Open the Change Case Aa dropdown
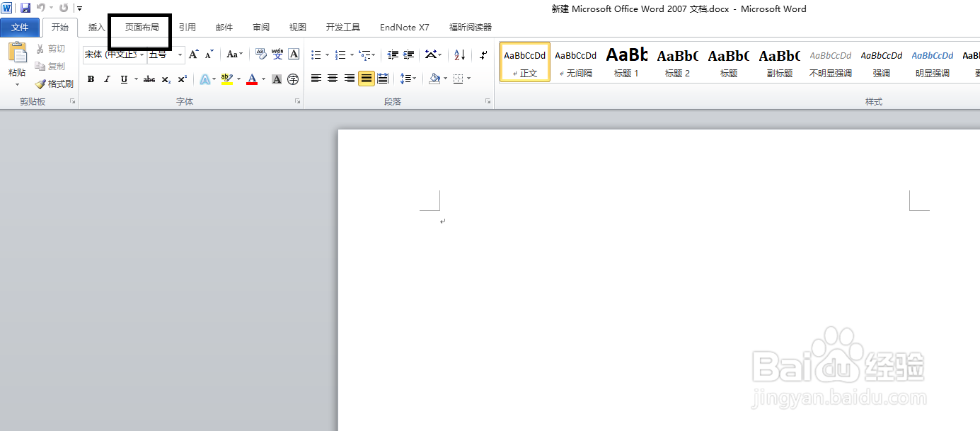Viewport: 980px width, 431px height. point(234,54)
